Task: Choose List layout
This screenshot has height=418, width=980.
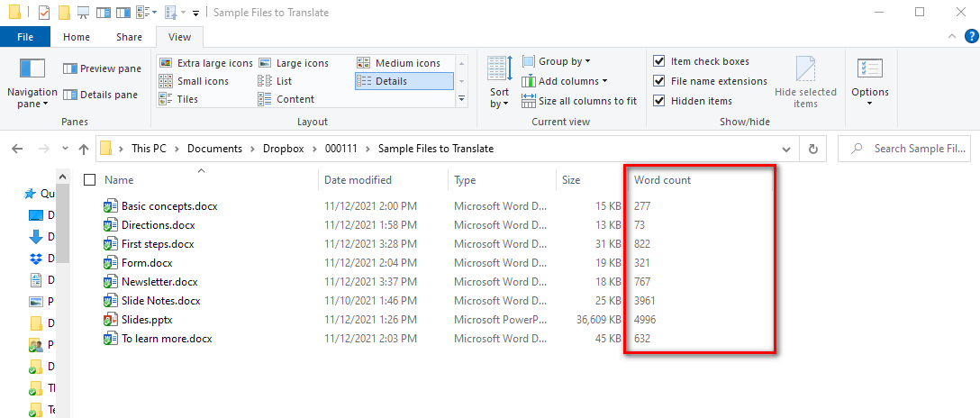Action: point(275,81)
